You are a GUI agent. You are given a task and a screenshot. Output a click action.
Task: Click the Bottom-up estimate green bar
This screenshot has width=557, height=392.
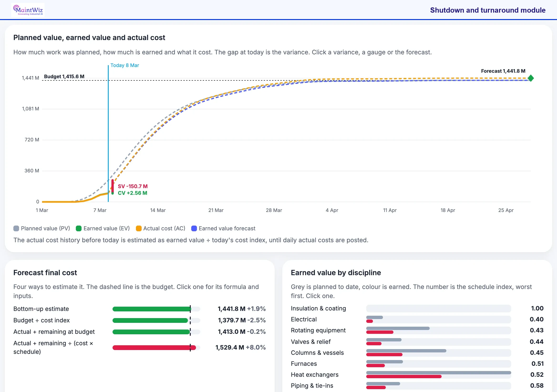[152, 309]
